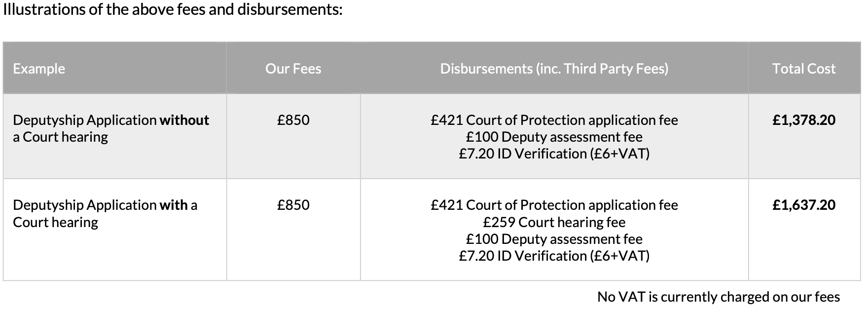Click first row '£7.20 ID Verification (£6+VAT)'
The width and height of the screenshot is (868, 313).
point(554,154)
